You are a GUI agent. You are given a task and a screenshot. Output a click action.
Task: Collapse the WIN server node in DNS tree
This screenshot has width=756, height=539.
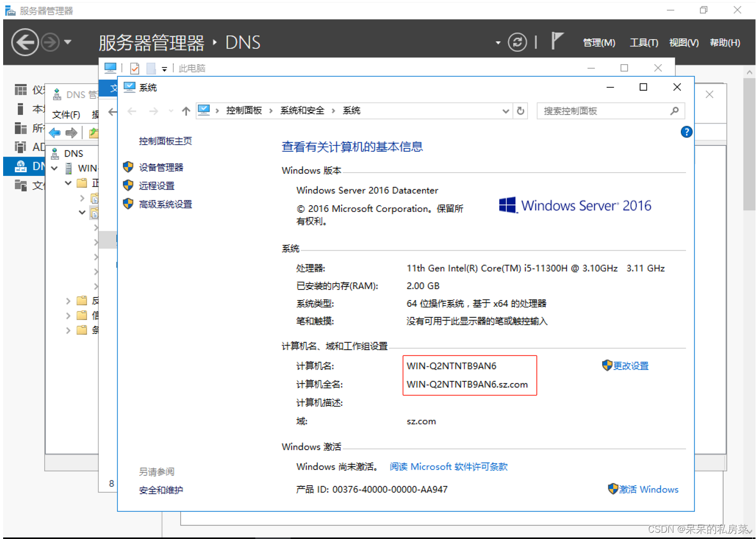[x=54, y=168]
